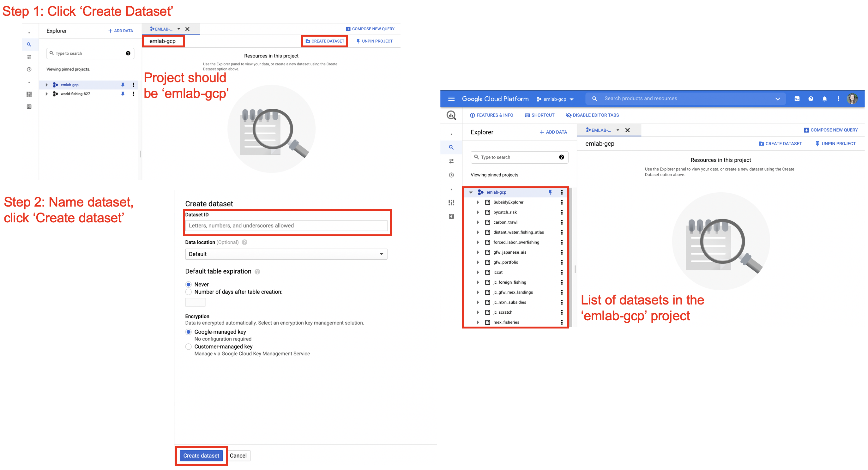The width and height of the screenshot is (868, 470).
Task: Expand the gfw_japanese_ais dataset arrow
Action: click(478, 252)
